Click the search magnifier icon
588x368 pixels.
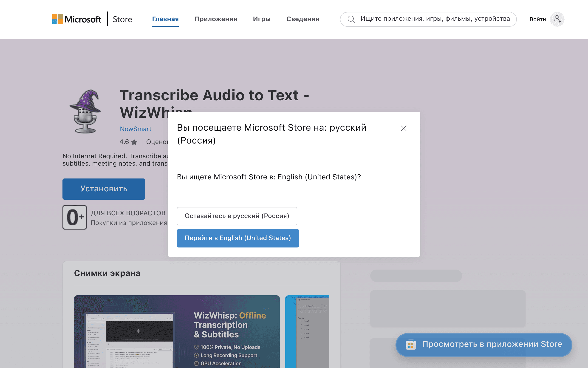click(351, 19)
